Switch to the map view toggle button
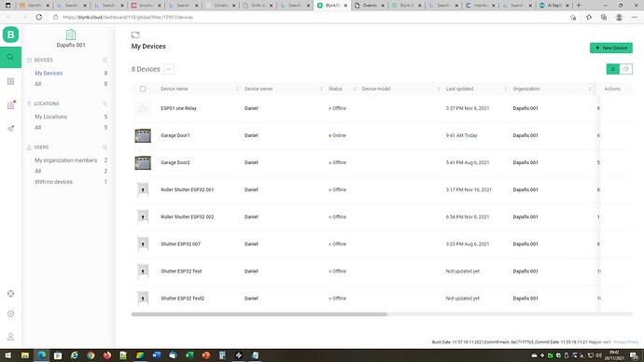 coord(626,69)
